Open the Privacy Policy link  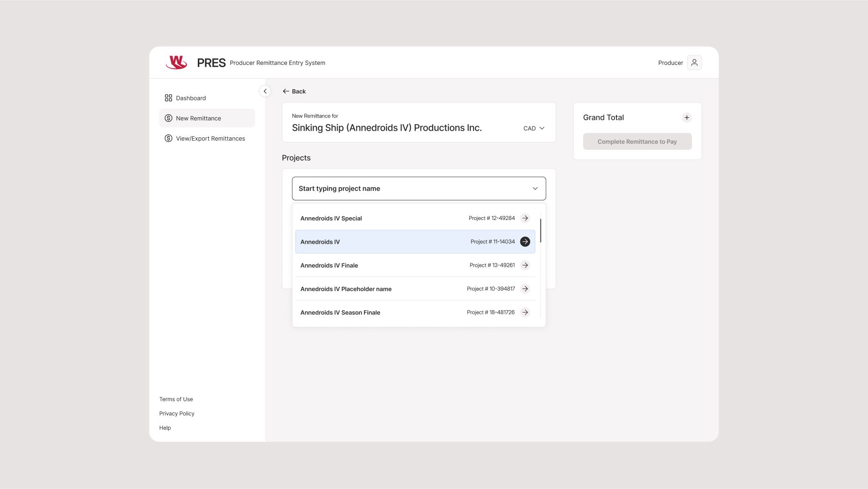pos(177,414)
